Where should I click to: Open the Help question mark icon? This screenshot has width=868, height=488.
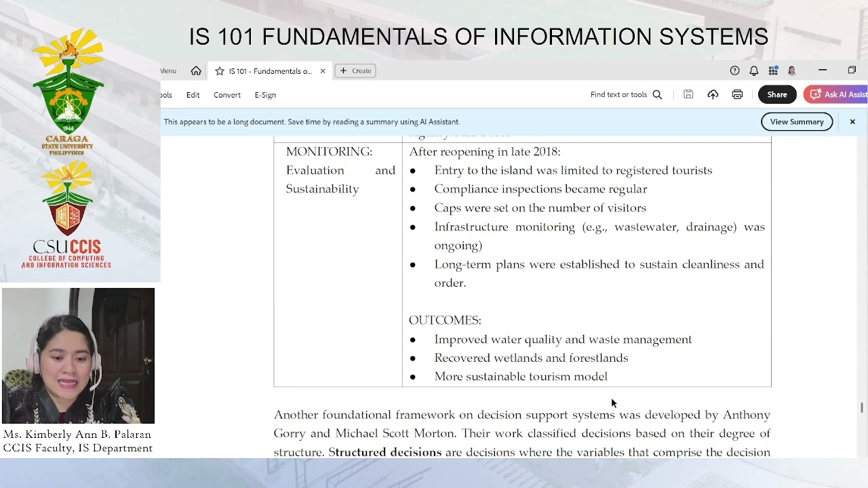click(734, 70)
